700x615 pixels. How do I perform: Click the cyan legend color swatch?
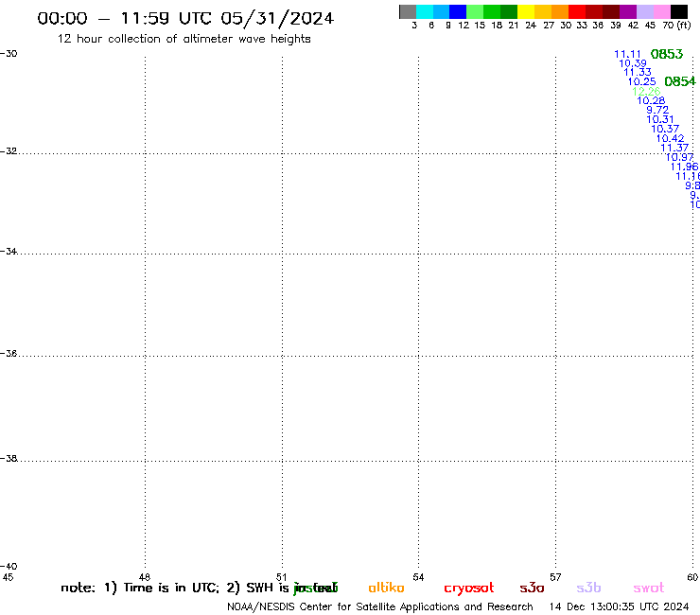click(x=425, y=11)
